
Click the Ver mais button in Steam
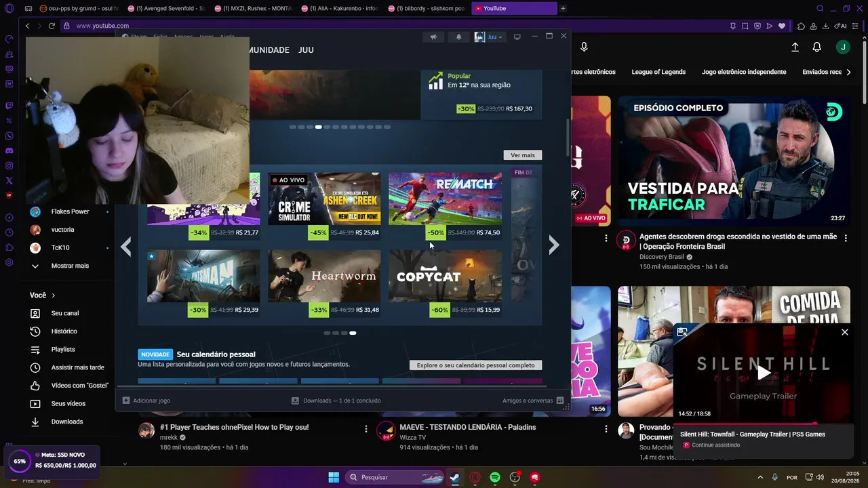(523, 155)
